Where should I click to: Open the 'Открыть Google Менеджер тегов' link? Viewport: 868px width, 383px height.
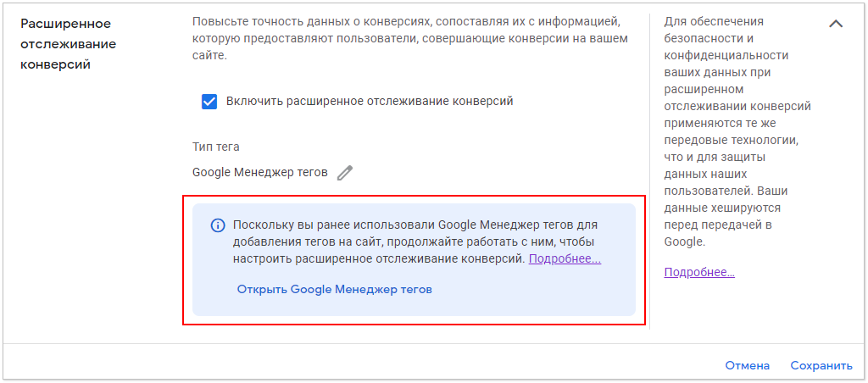(334, 290)
